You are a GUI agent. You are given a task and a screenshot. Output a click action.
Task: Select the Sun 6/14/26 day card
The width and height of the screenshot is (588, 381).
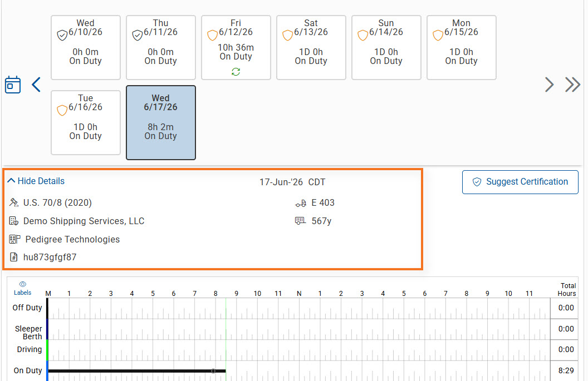[x=386, y=48]
